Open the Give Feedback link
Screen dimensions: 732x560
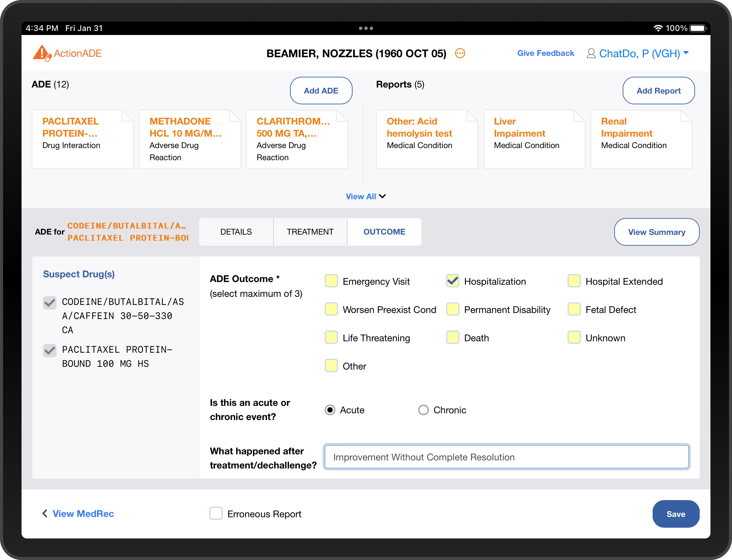546,53
